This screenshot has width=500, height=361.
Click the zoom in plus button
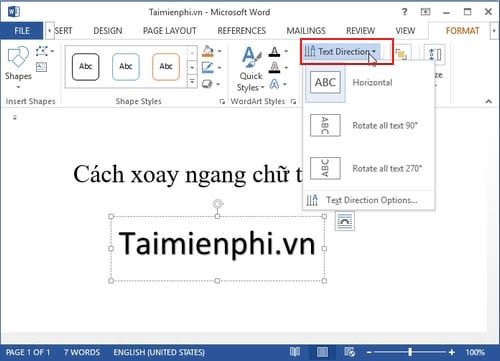(452, 352)
